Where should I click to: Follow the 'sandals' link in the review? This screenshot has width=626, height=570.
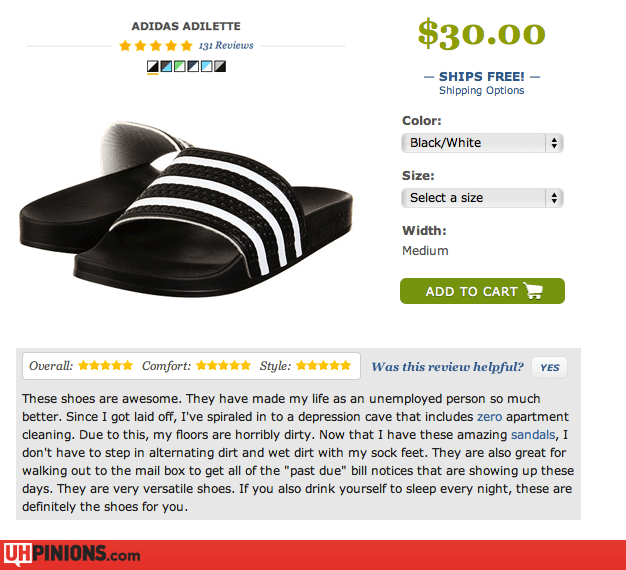pos(538,435)
